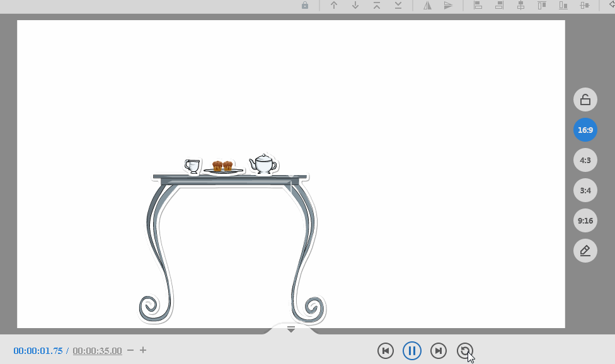The height and width of the screenshot is (364, 615).
Task: Send object to back icon
Action: (398, 5)
